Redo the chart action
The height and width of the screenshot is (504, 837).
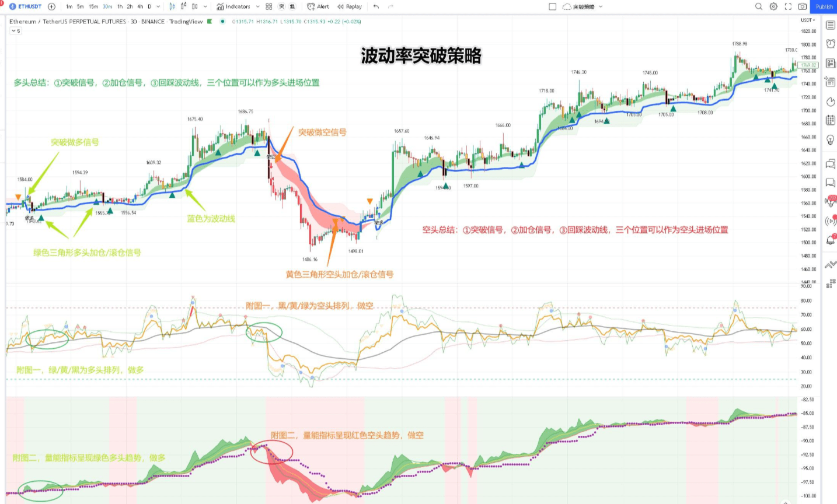[390, 6]
